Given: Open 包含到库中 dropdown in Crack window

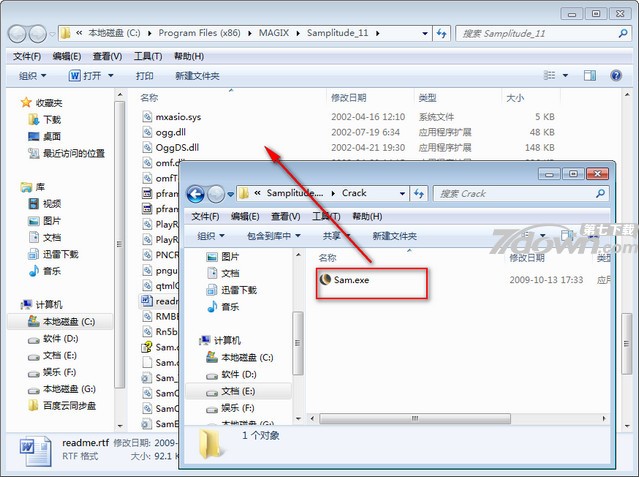Looking at the screenshot, I should pos(274,236).
